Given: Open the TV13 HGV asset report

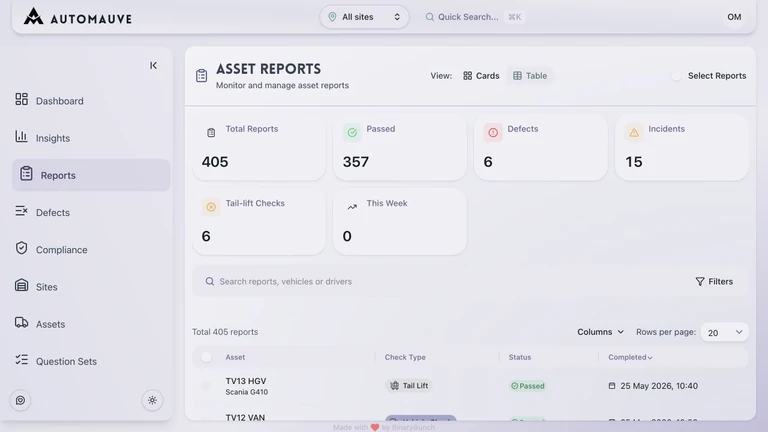Looking at the screenshot, I should click(x=246, y=381).
